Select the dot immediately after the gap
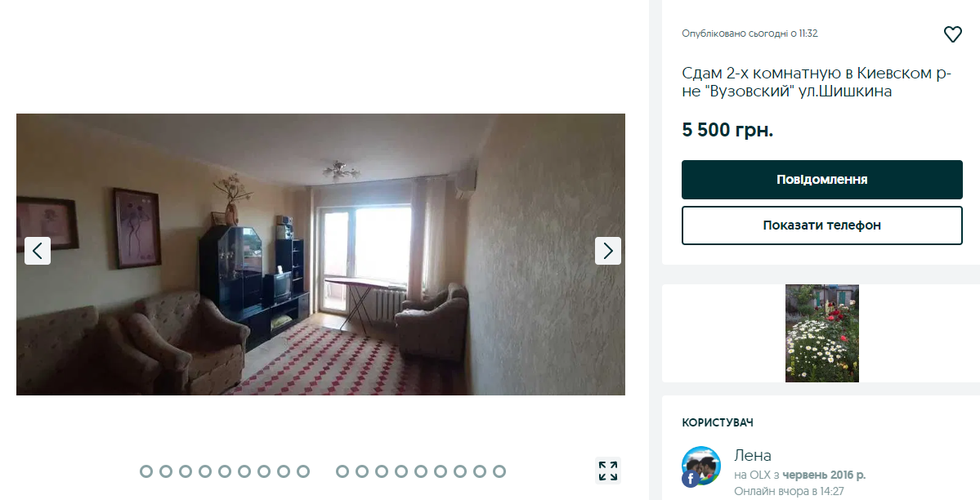 (342, 471)
